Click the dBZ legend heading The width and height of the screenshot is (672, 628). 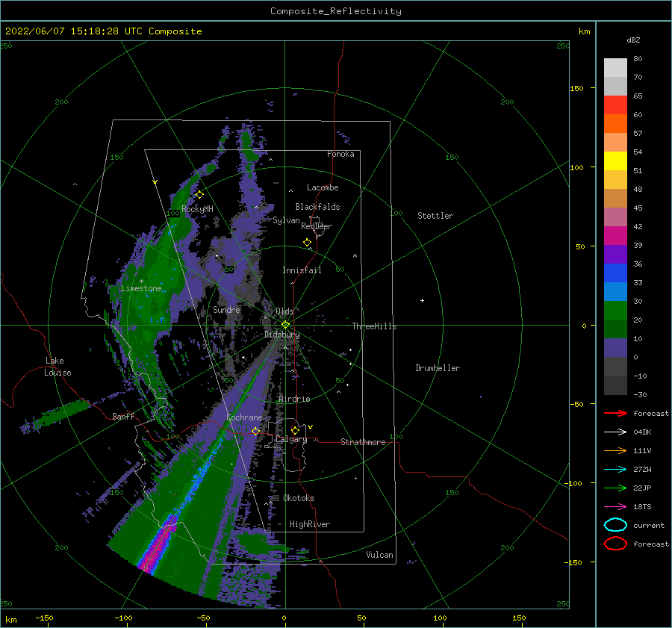point(633,40)
